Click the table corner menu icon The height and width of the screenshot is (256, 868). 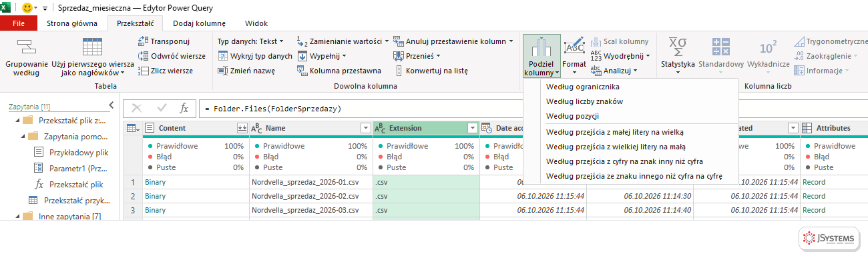coord(133,128)
